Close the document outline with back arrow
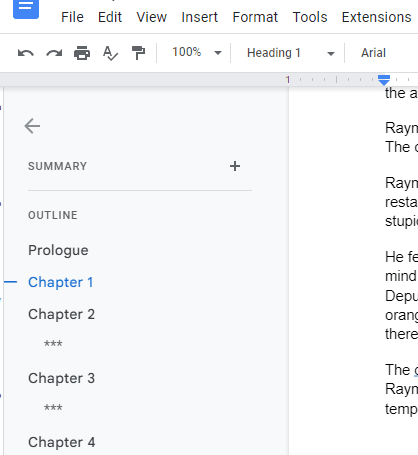Image resolution: width=418 pixels, height=455 pixels. point(32,126)
